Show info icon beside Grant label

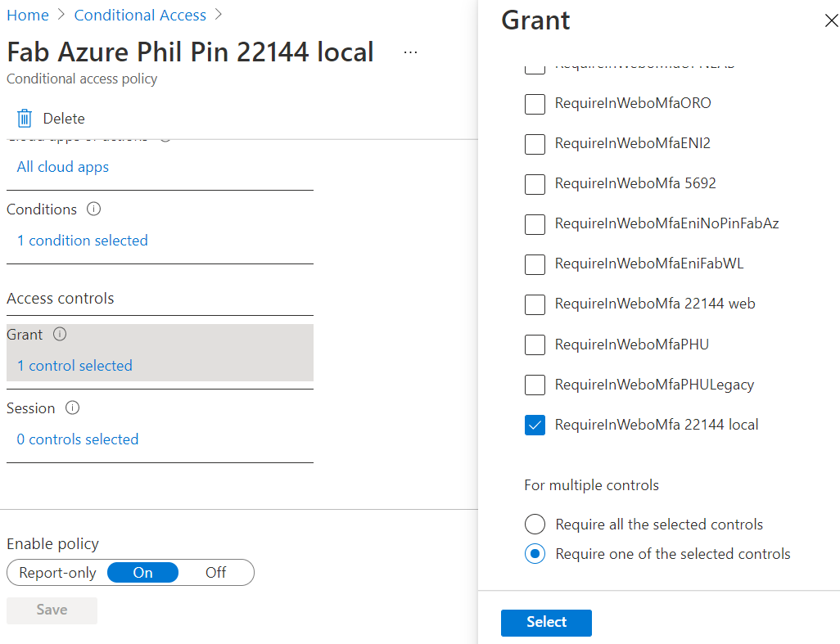(60, 335)
